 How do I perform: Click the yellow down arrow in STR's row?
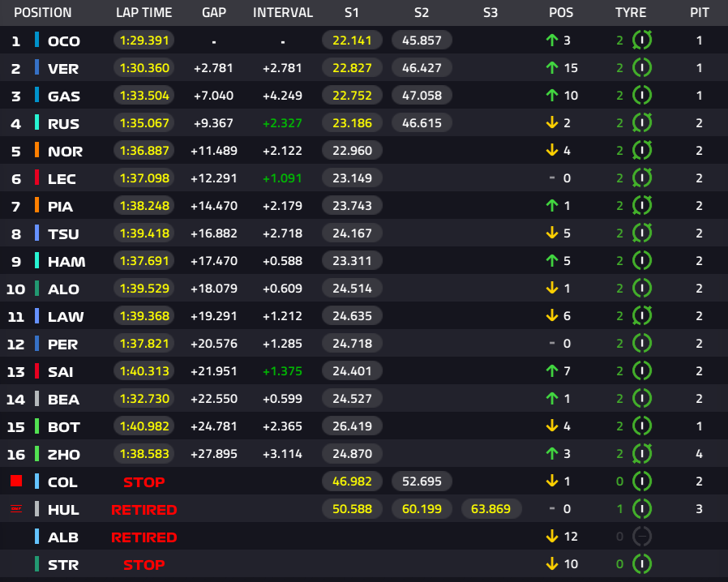551,564
